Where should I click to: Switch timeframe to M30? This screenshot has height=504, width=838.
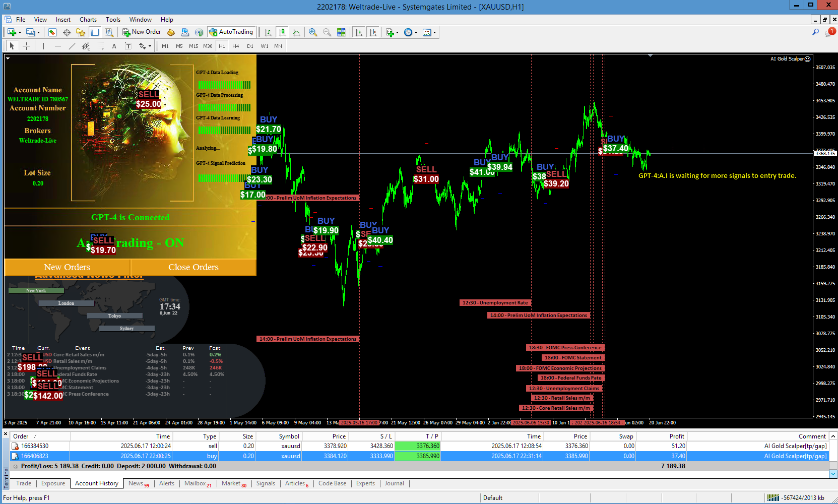208,46
